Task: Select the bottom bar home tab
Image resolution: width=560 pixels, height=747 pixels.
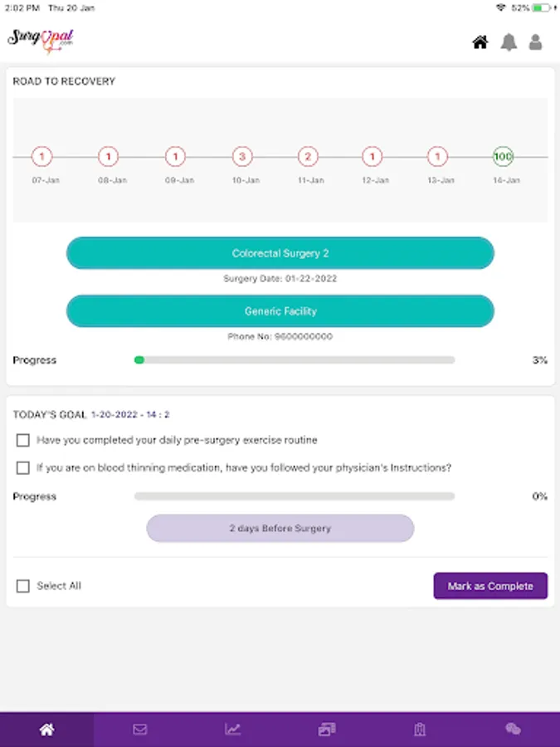Action: coord(46,730)
